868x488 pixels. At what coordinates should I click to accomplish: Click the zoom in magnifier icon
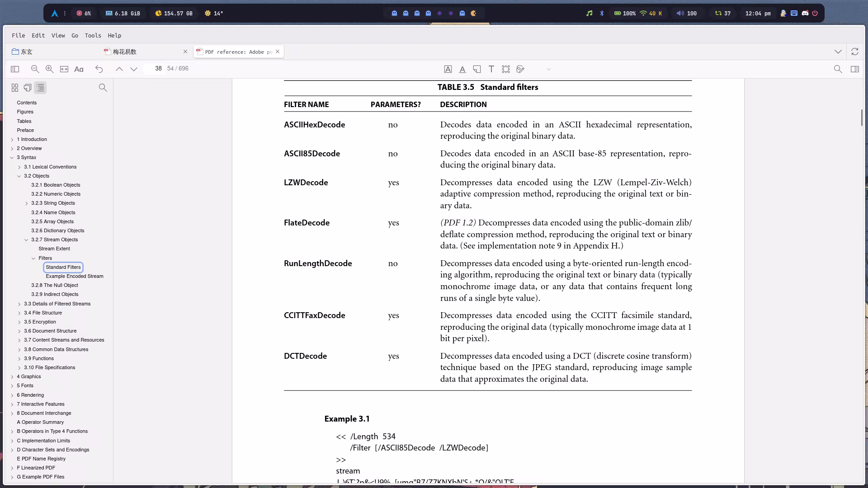[49, 69]
